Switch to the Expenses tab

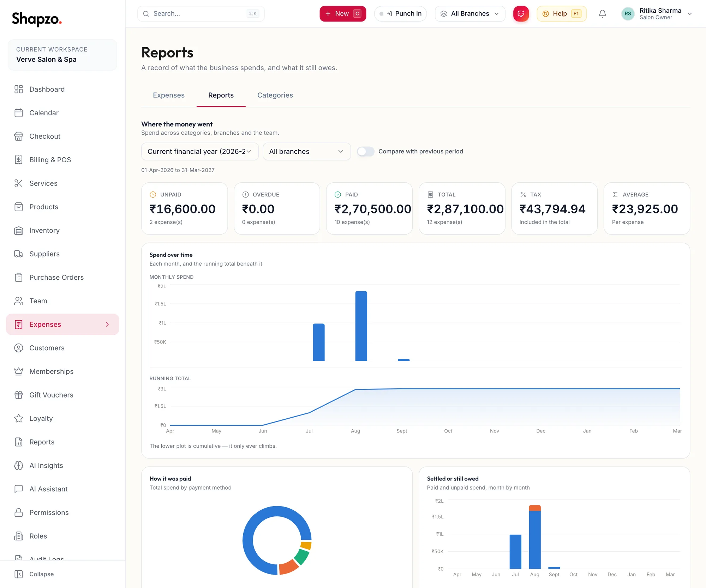[169, 95]
